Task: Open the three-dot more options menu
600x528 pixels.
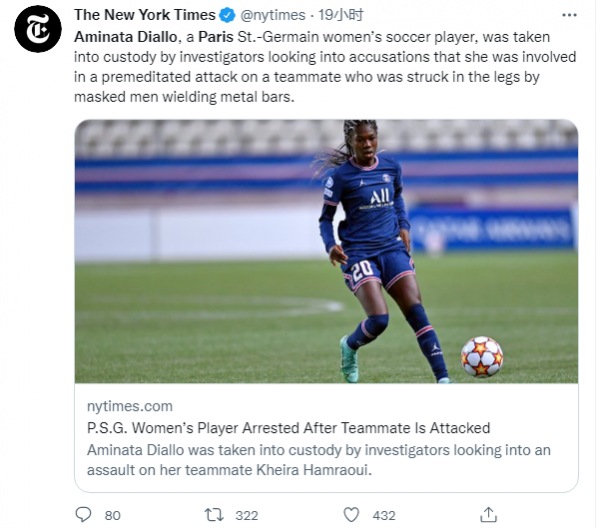Action: click(x=569, y=15)
